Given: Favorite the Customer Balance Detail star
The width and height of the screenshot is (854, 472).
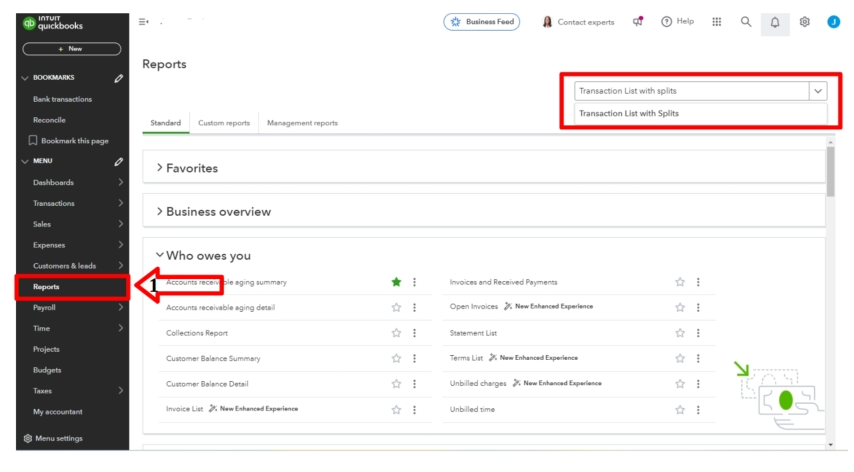Looking at the screenshot, I should coord(396,384).
